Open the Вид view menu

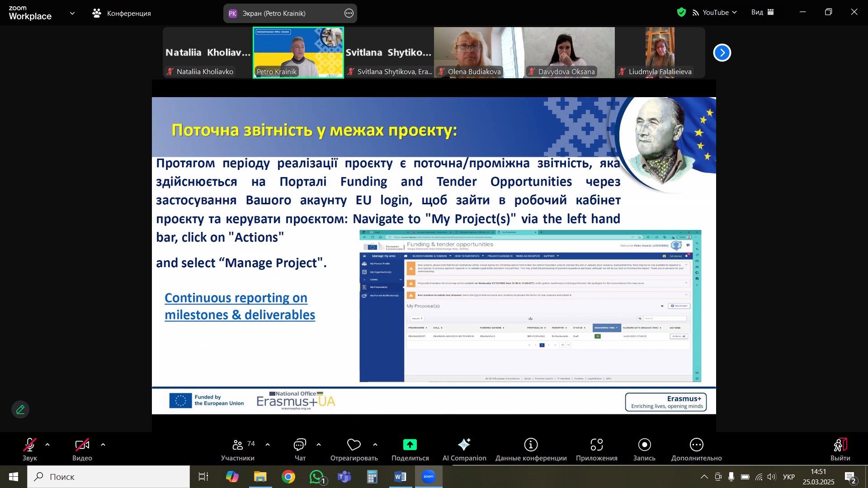762,13
